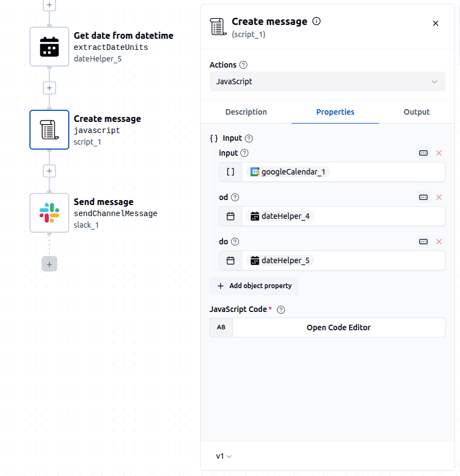Add a step after Send message node
Screen dimensions: 460x476
coord(49,264)
